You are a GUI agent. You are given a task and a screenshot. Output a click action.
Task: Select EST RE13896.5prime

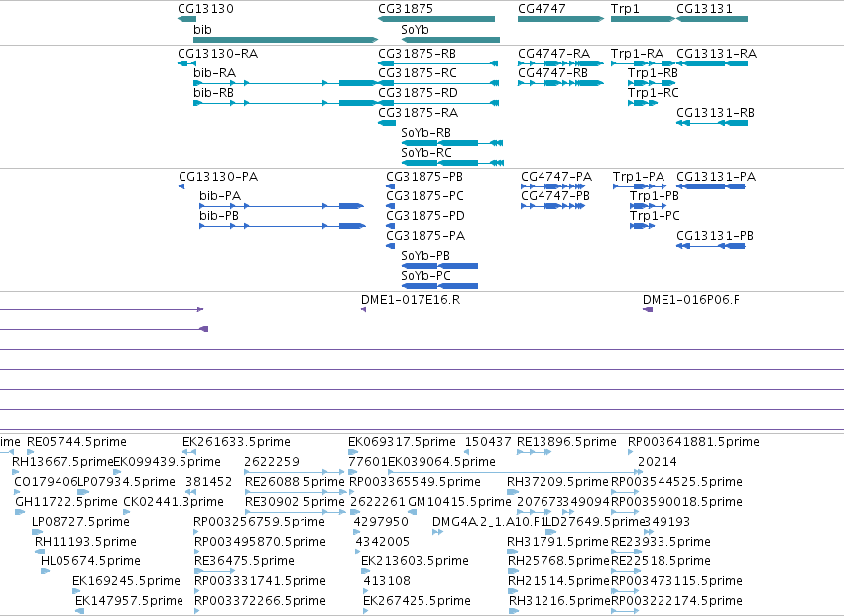click(x=566, y=442)
